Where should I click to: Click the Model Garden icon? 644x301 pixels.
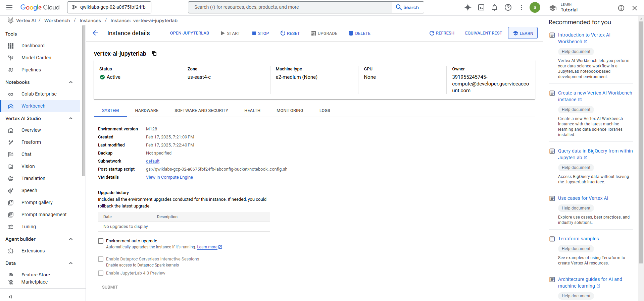point(11,58)
